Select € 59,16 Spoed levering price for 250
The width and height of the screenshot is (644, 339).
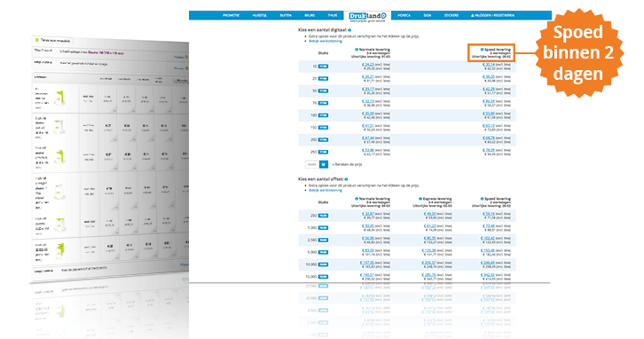pyautogui.click(x=489, y=214)
